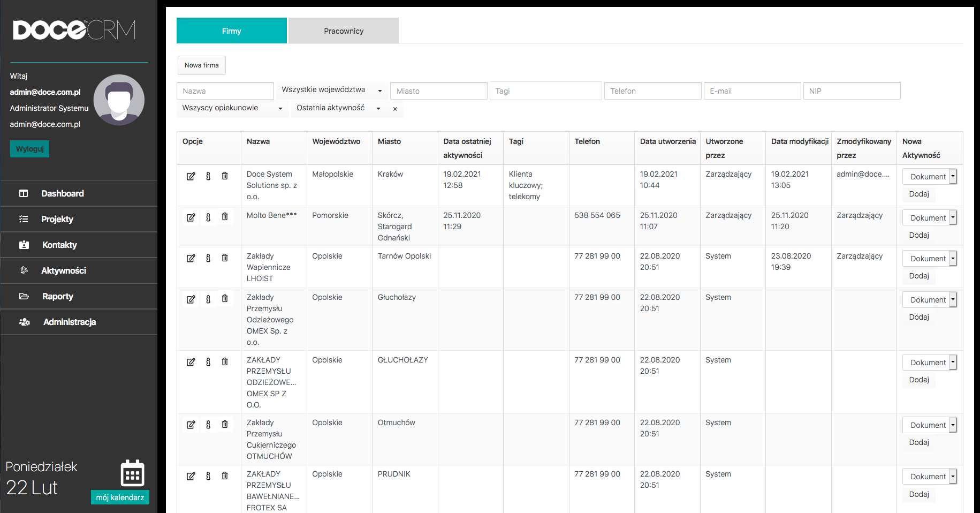This screenshot has height=513, width=980.
Task: Click the Nowa firma button
Action: tap(202, 65)
